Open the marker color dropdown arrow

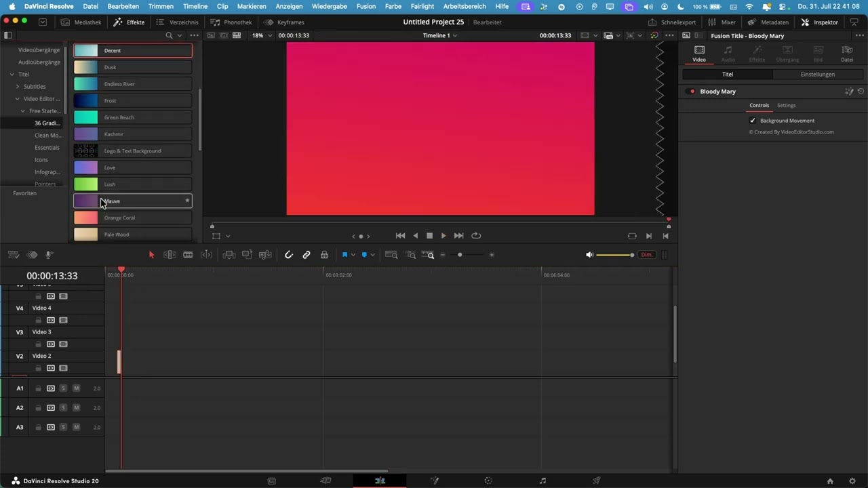372,255
